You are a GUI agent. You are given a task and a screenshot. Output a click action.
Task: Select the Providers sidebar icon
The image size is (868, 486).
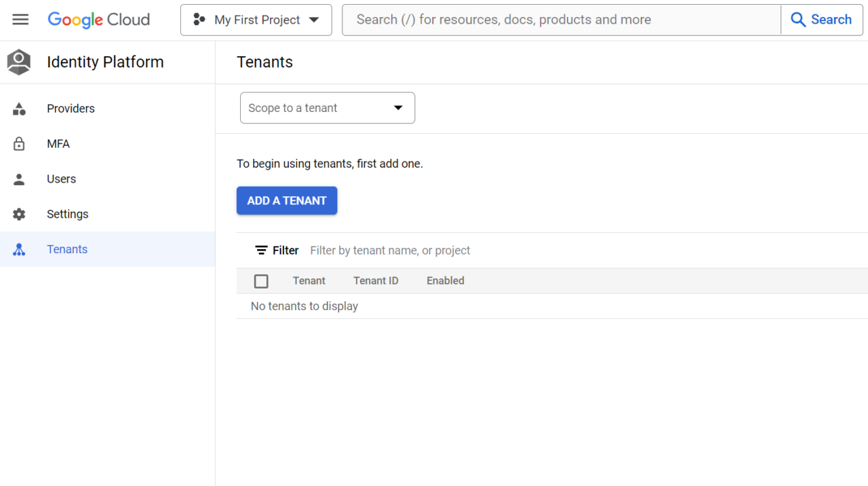19,108
